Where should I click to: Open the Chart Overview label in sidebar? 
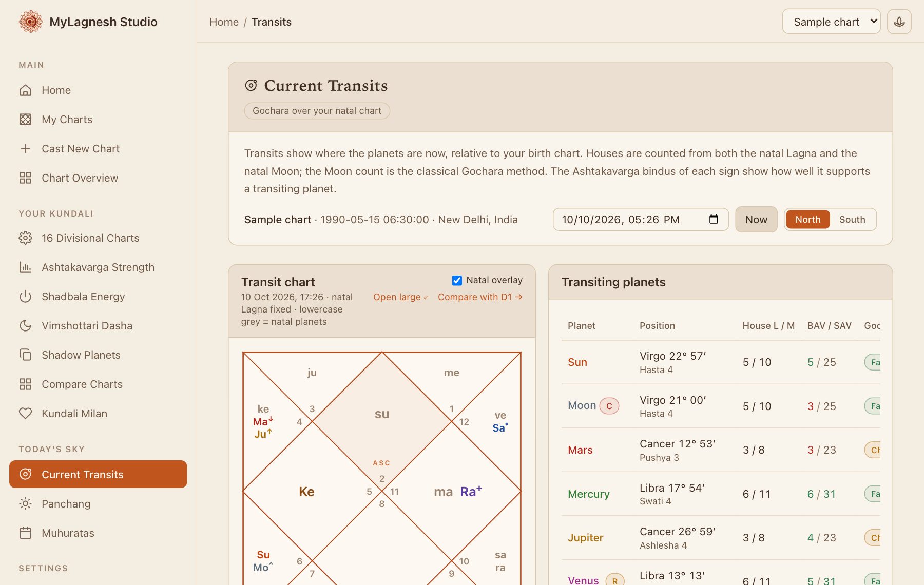point(80,178)
